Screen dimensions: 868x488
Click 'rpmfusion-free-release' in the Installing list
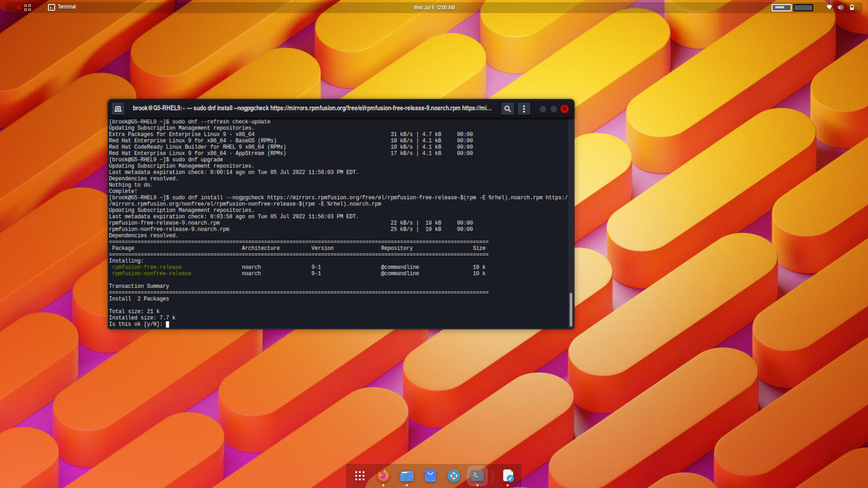tap(146, 267)
